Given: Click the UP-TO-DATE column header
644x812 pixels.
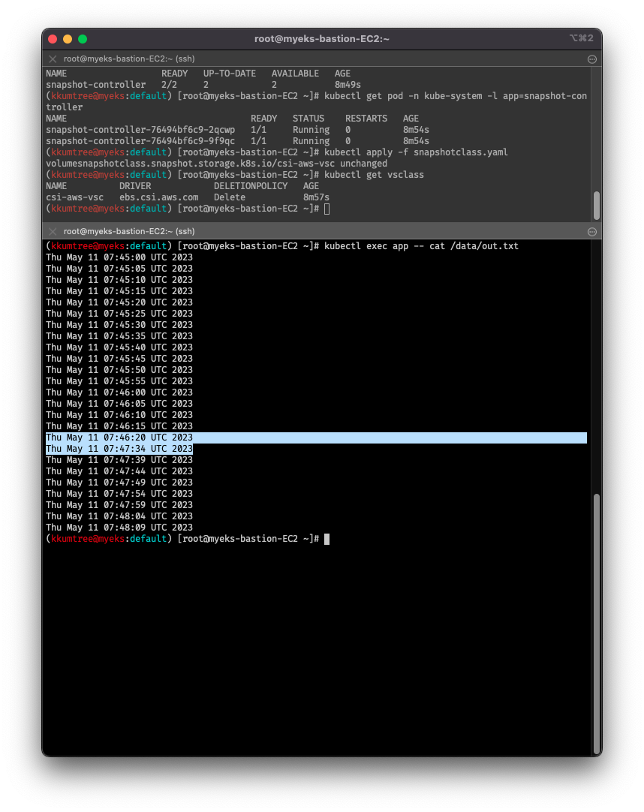Looking at the screenshot, I should [230, 74].
